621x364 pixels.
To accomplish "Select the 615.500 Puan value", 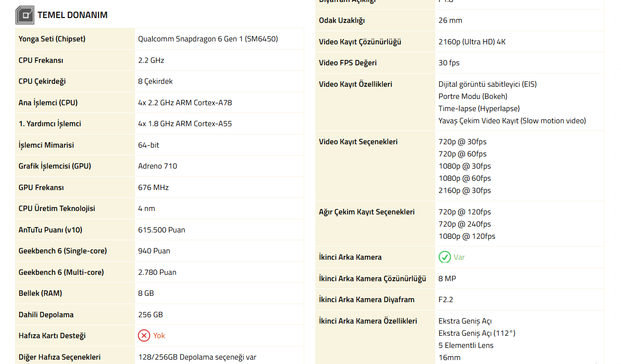I will coord(161,230).
